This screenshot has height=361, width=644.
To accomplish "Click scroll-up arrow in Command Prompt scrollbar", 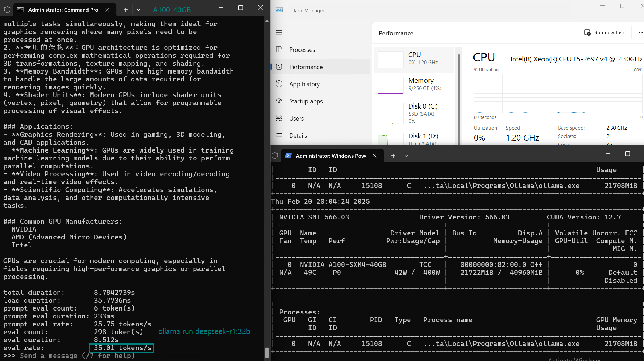I will (267, 21).
